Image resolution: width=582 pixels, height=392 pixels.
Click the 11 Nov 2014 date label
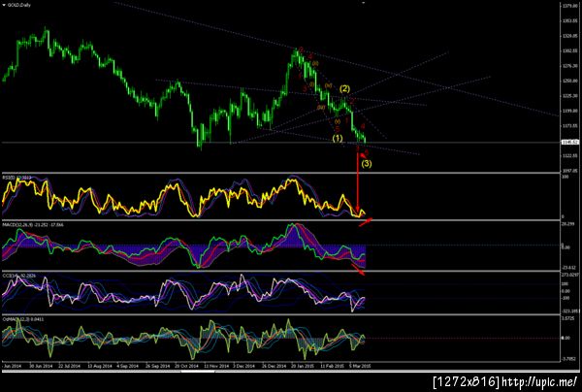click(216, 366)
